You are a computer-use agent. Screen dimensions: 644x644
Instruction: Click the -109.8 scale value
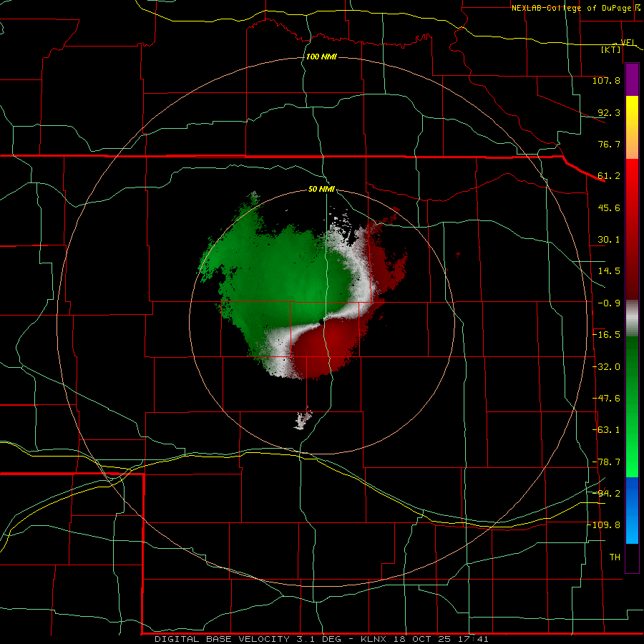pyautogui.click(x=604, y=525)
